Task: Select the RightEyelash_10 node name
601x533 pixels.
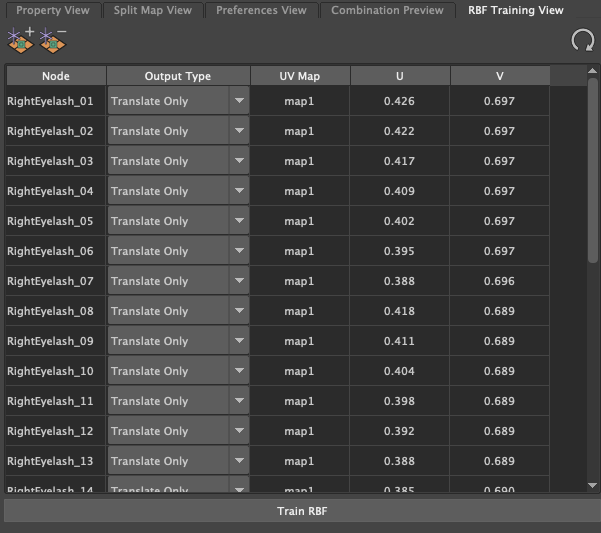Action: click(50, 371)
